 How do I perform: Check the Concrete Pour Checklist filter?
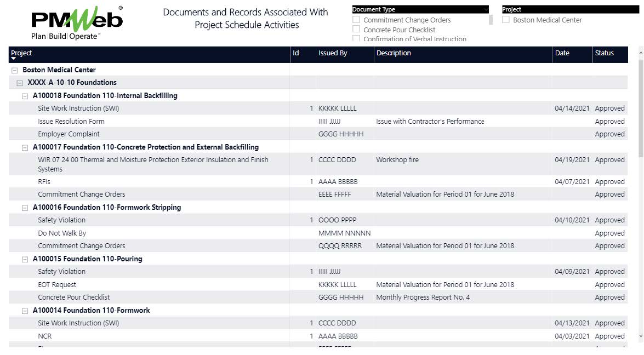pos(357,30)
